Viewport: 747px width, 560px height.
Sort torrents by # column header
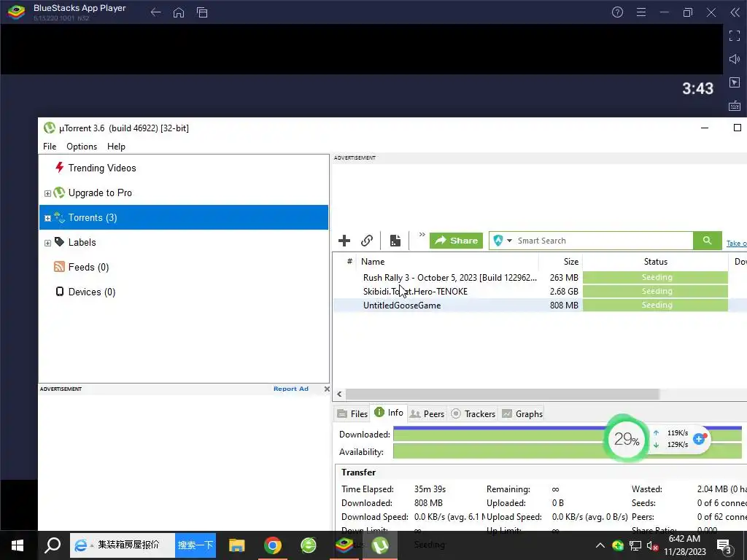click(x=349, y=262)
